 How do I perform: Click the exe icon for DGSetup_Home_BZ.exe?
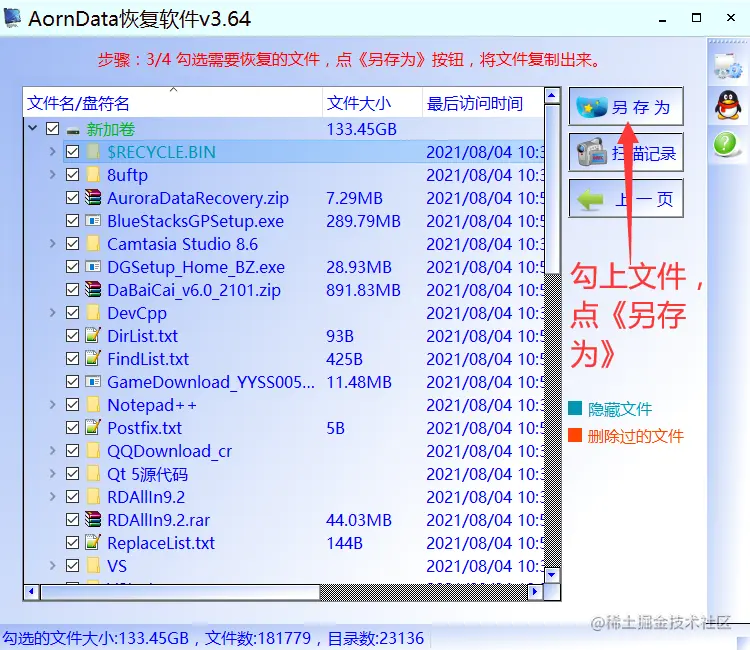tap(93, 266)
